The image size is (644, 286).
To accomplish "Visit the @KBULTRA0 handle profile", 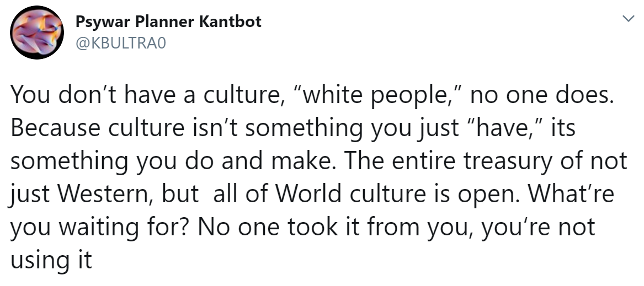I will click(x=121, y=44).
